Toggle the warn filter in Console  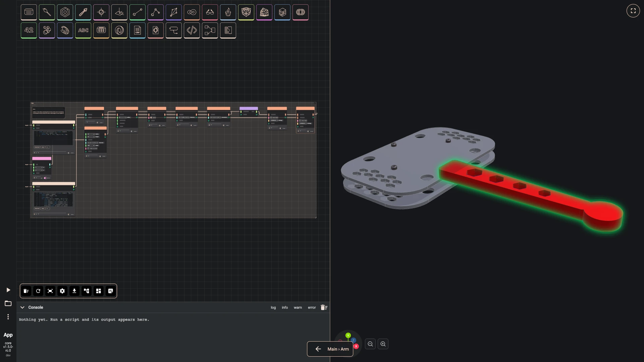click(298, 307)
